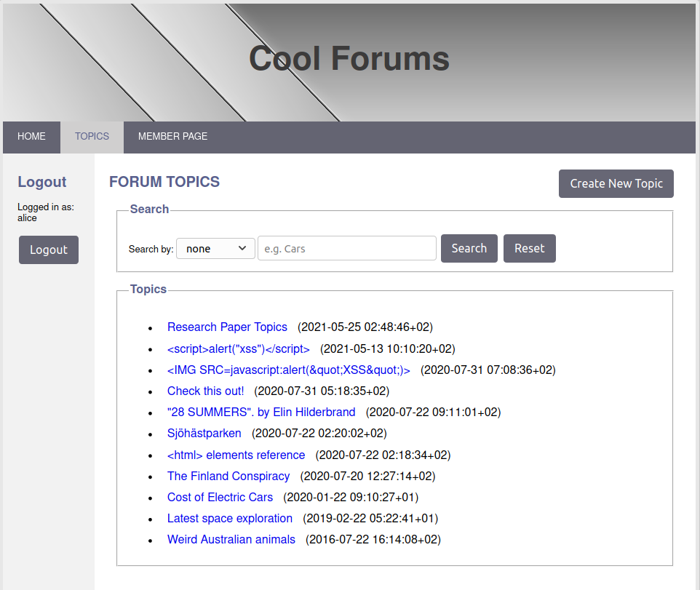Viewport: 700px width, 590px height.
Task: Open the html elements reference topic
Action: pyautogui.click(x=236, y=455)
